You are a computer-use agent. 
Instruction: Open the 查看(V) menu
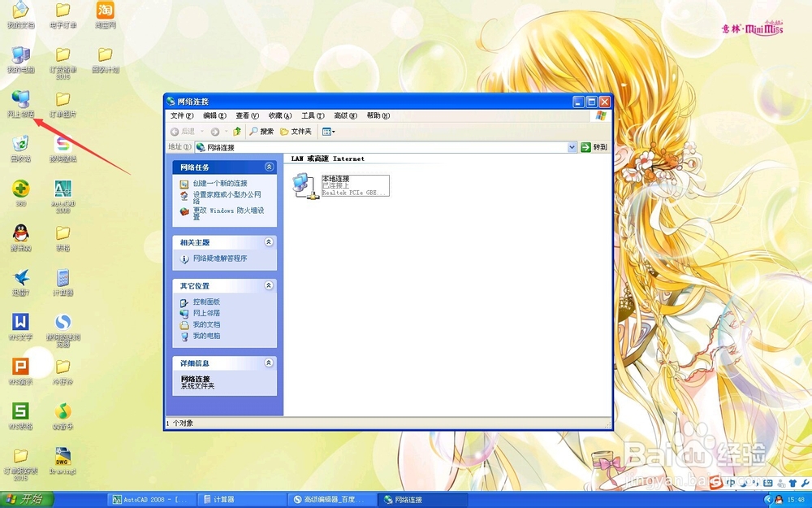point(247,115)
